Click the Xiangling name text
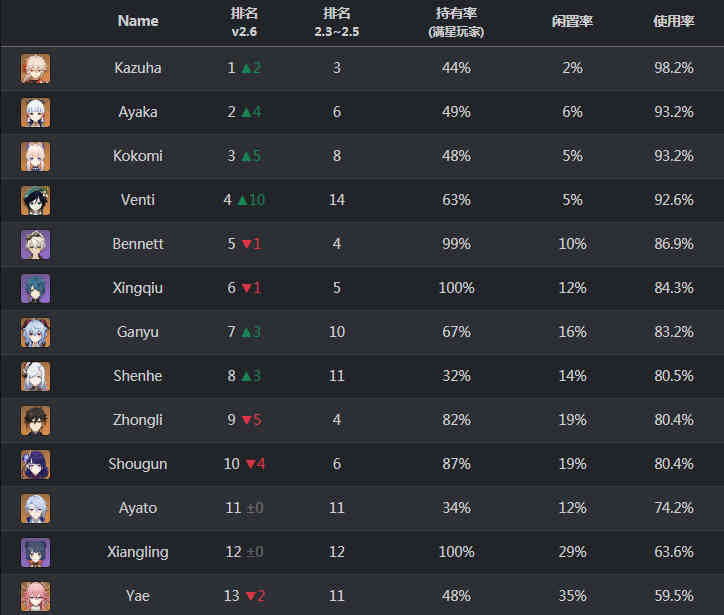 [x=138, y=552]
